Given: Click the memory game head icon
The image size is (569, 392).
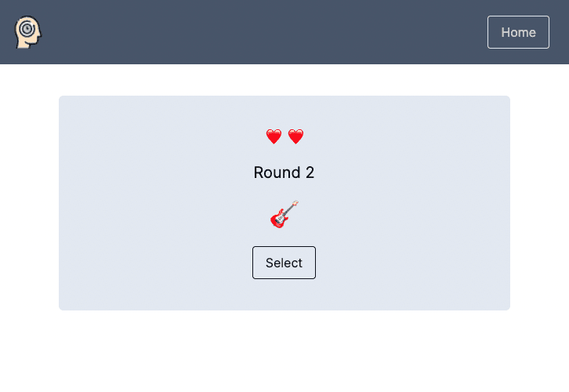Looking at the screenshot, I should click(x=28, y=32).
